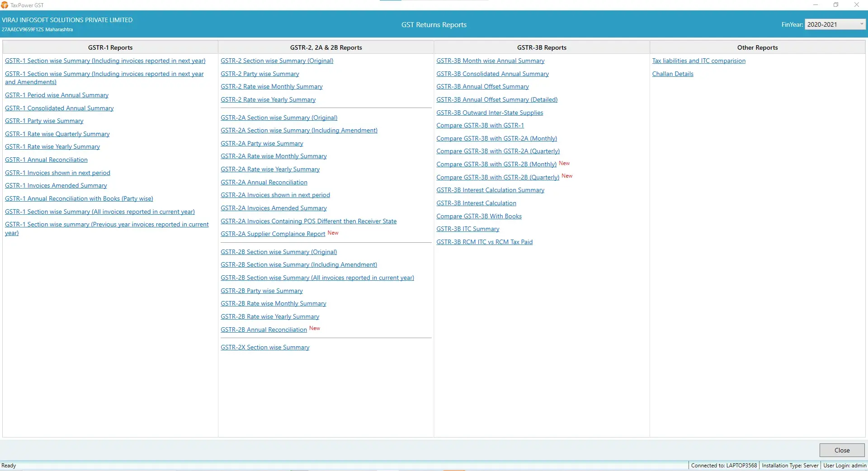Image resolution: width=868 pixels, height=471 pixels.
Task: Open Tax liabilities and ITC comparision
Action: pyautogui.click(x=699, y=61)
